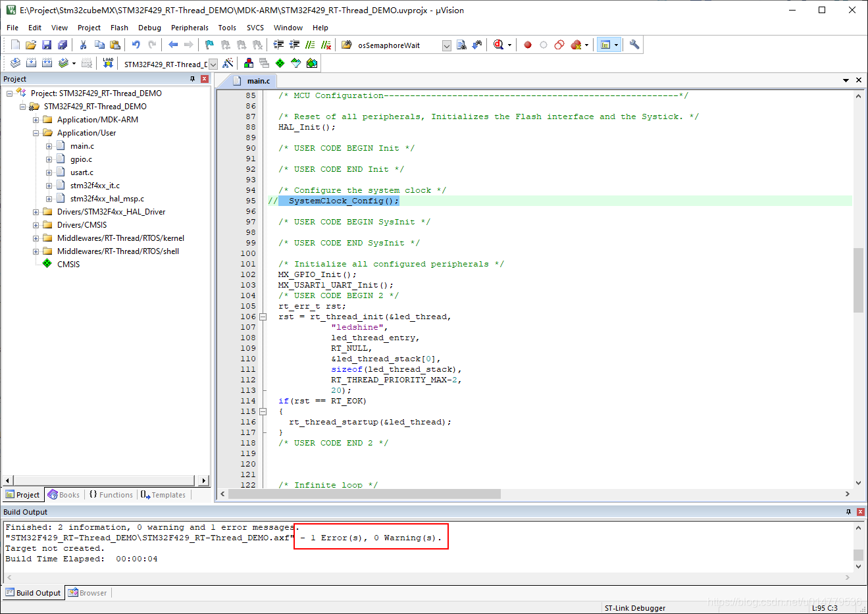Open Manage Project Items icon
The height and width of the screenshot is (614, 868).
(249, 63)
